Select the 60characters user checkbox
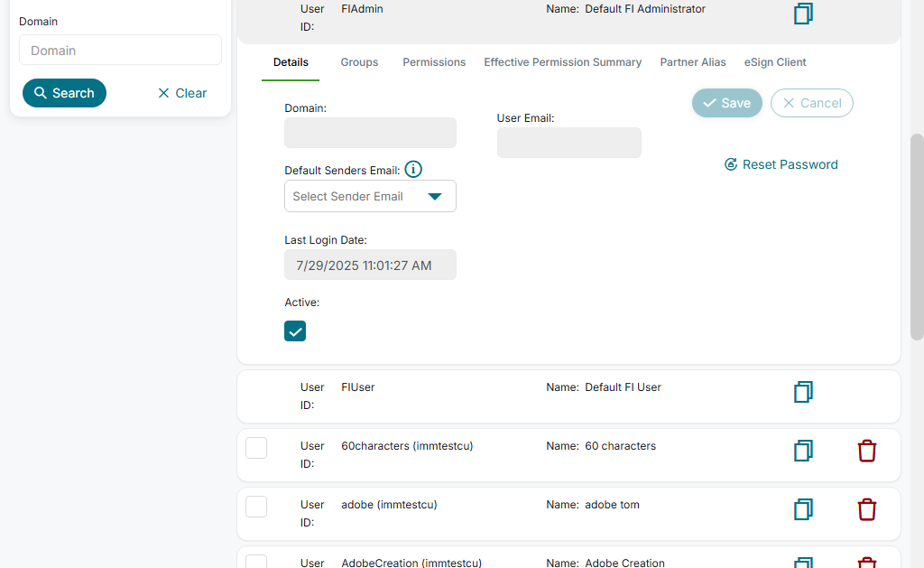The image size is (924, 568). point(256,448)
